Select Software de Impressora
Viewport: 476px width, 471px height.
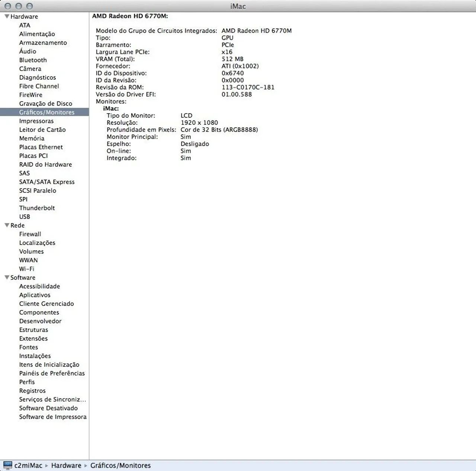tap(53, 417)
